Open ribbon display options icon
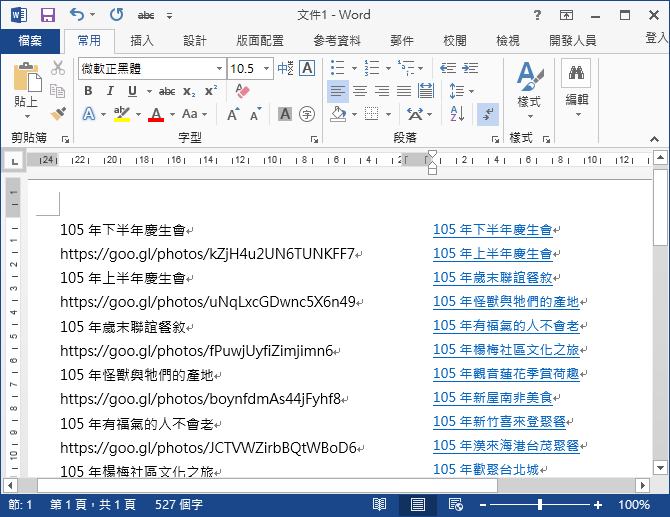 tap(566, 15)
